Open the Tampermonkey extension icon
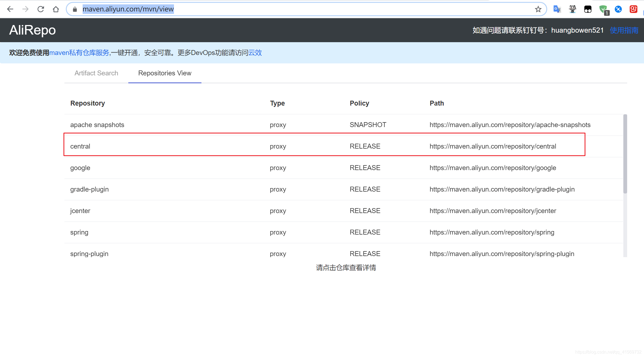 coord(588,9)
